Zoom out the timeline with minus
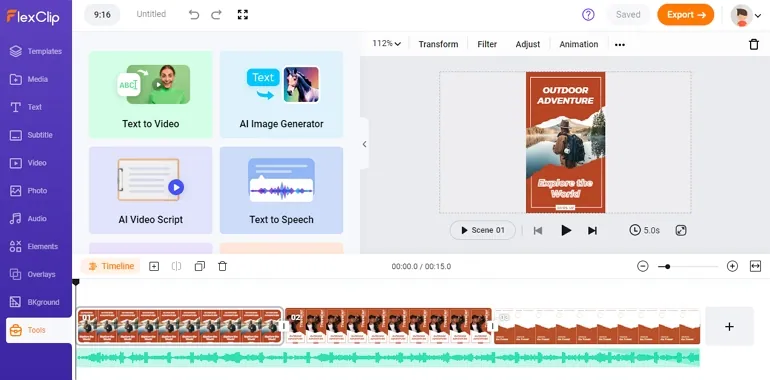 (x=642, y=266)
